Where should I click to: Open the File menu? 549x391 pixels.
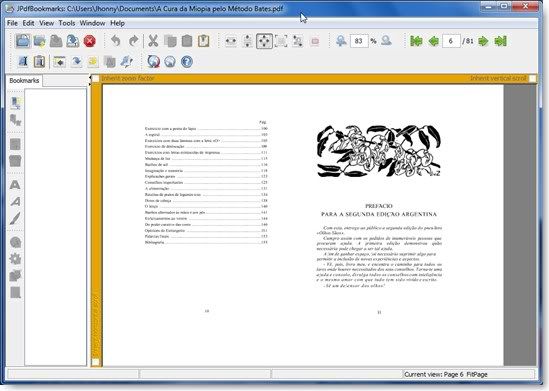click(x=12, y=23)
